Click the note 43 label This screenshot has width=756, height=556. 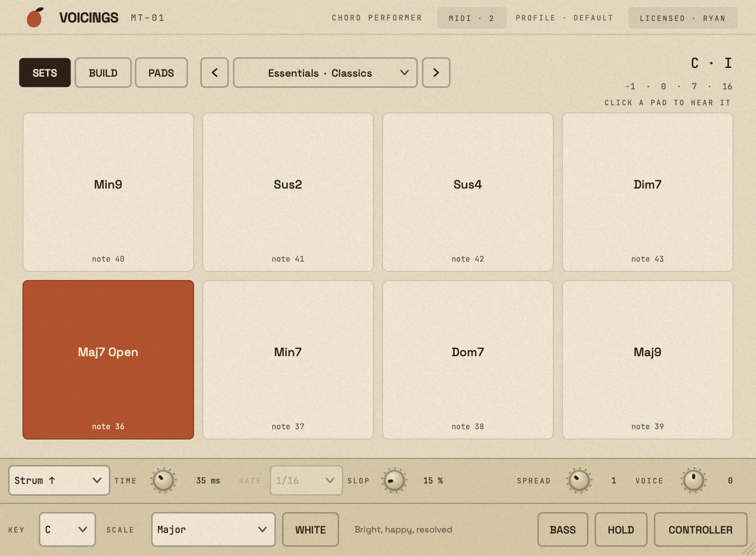coord(648,259)
